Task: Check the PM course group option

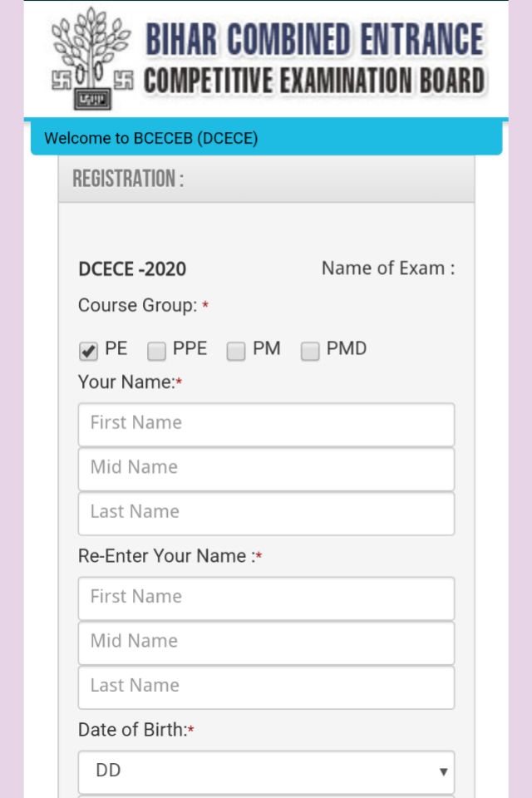Action: pos(235,351)
